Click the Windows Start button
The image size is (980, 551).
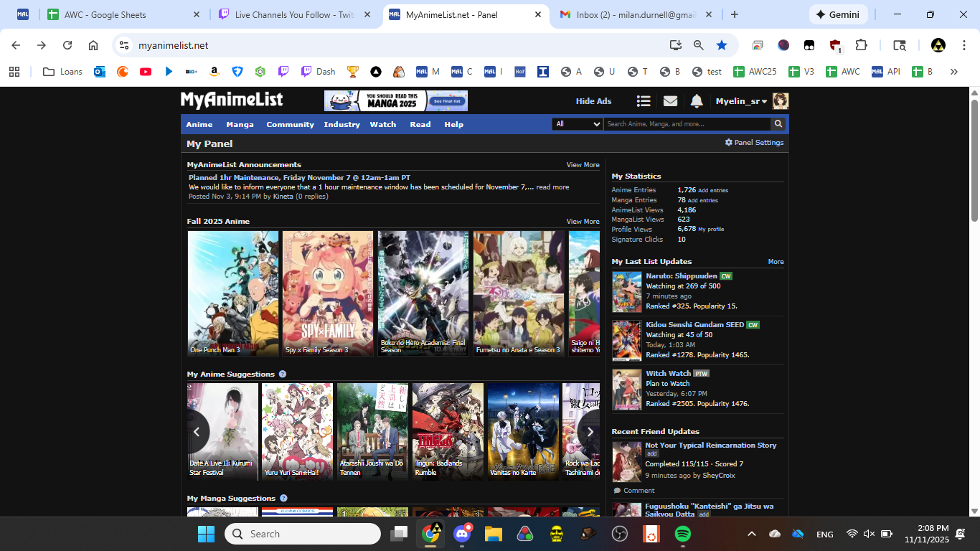point(206,534)
